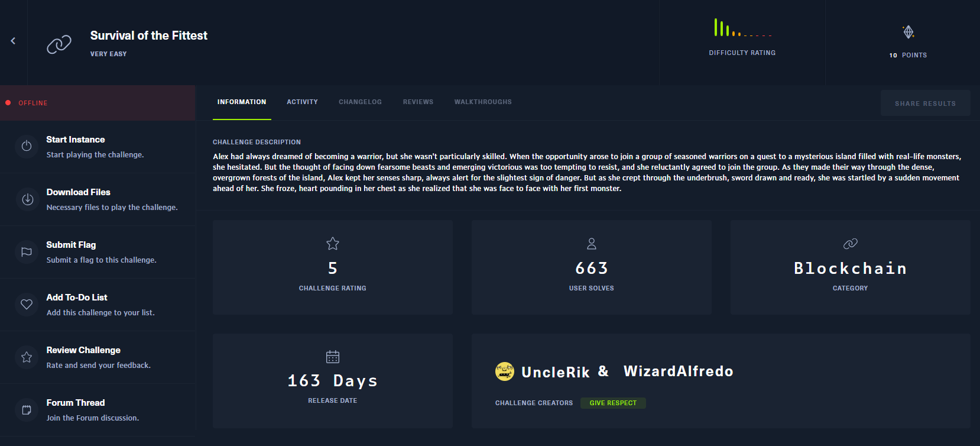
Task: Click the Give Respect button
Action: point(613,403)
